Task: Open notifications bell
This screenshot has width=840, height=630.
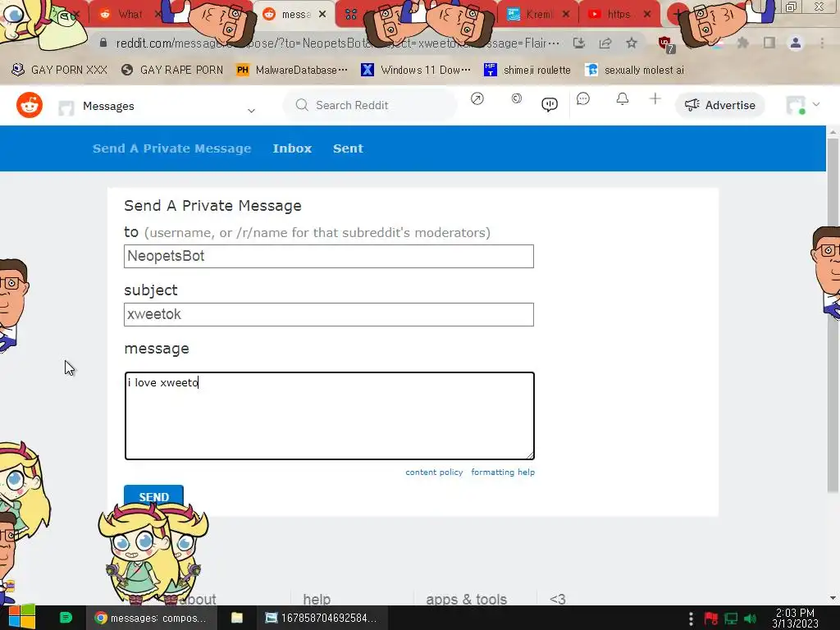Action: click(622, 98)
